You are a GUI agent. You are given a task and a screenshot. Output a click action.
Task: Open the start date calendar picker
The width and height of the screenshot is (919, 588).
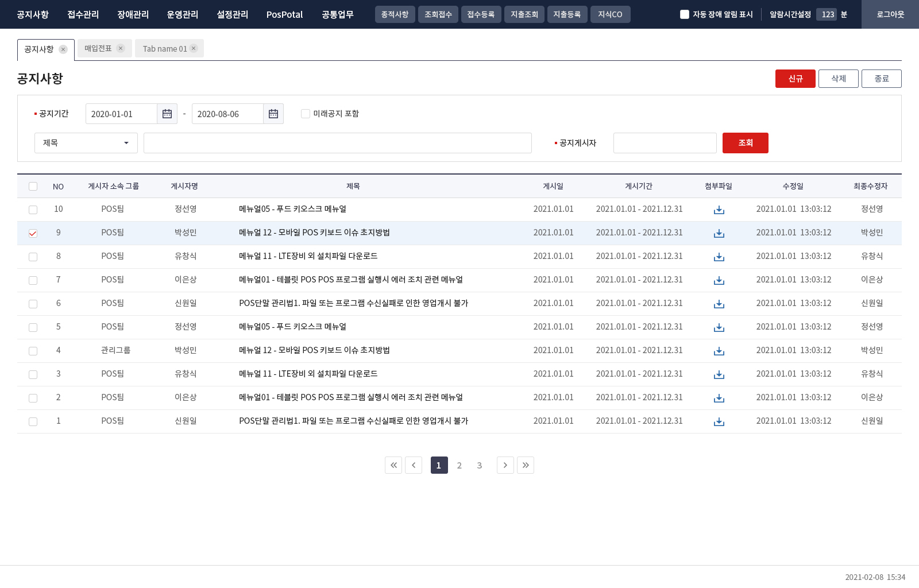[167, 114]
